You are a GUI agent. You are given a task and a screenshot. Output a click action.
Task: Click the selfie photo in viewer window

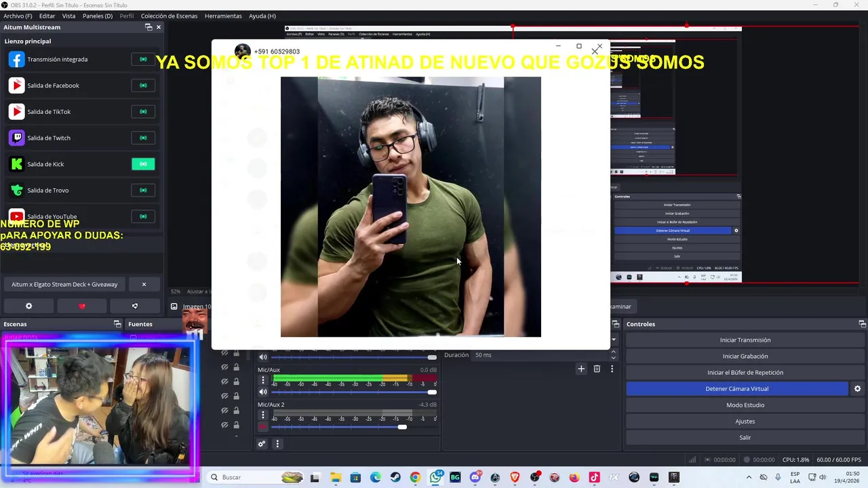(x=411, y=207)
